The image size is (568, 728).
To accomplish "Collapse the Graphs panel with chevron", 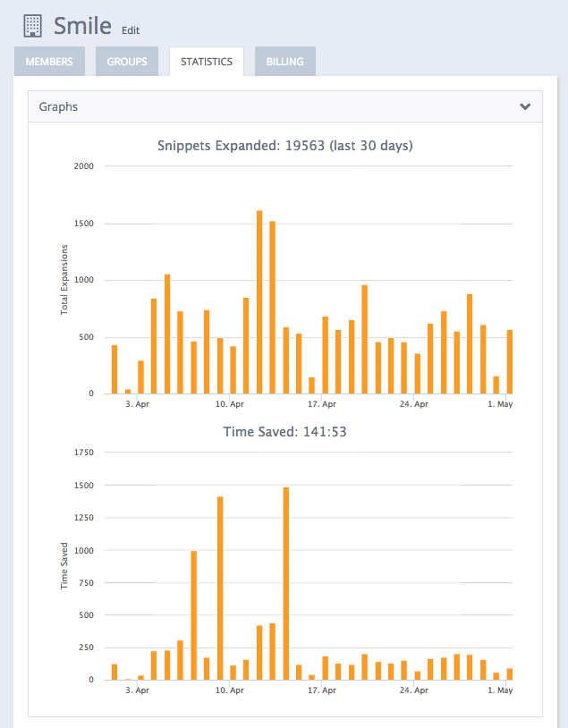I will pyautogui.click(x=525, y=106).
